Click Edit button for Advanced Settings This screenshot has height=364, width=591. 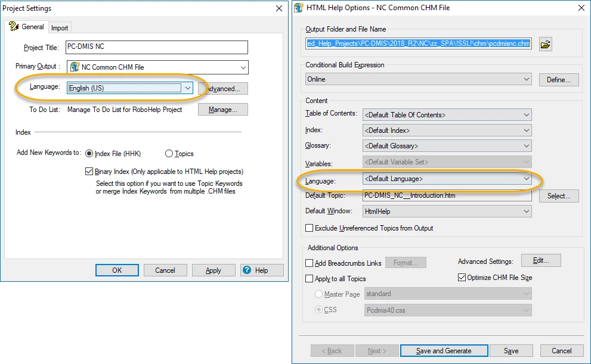click(x=541, y=260)
